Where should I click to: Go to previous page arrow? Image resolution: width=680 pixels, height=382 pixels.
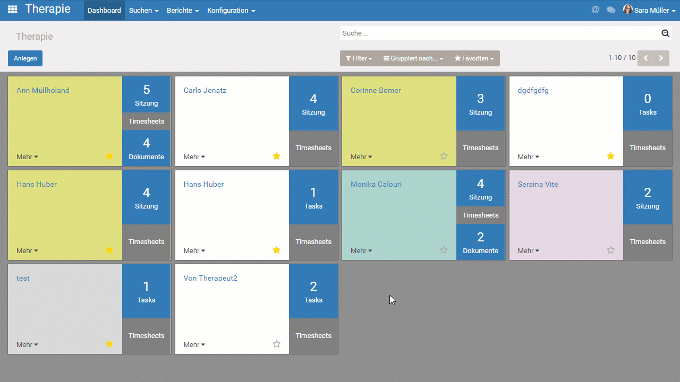coord(645,58)
